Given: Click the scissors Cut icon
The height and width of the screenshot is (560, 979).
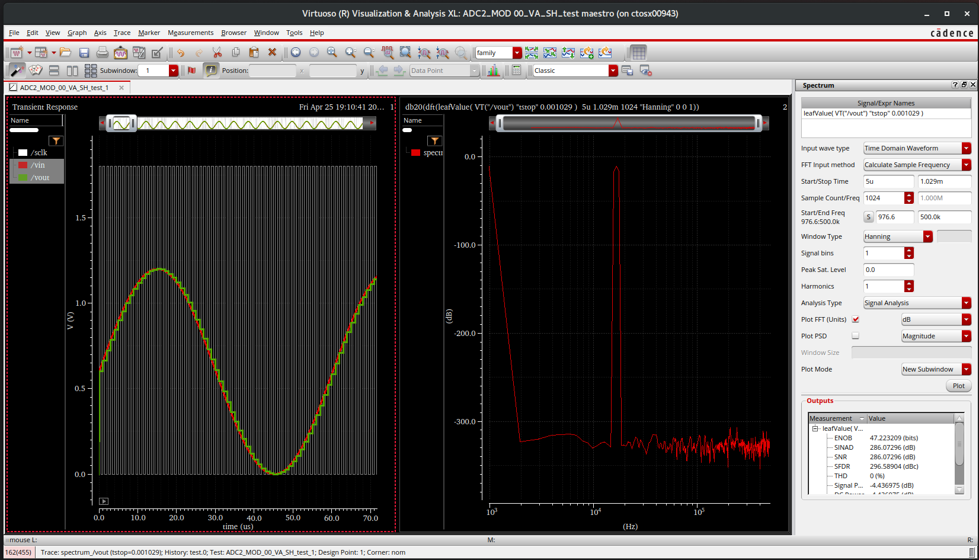Looking at the screenshot, I should (217, 53).
